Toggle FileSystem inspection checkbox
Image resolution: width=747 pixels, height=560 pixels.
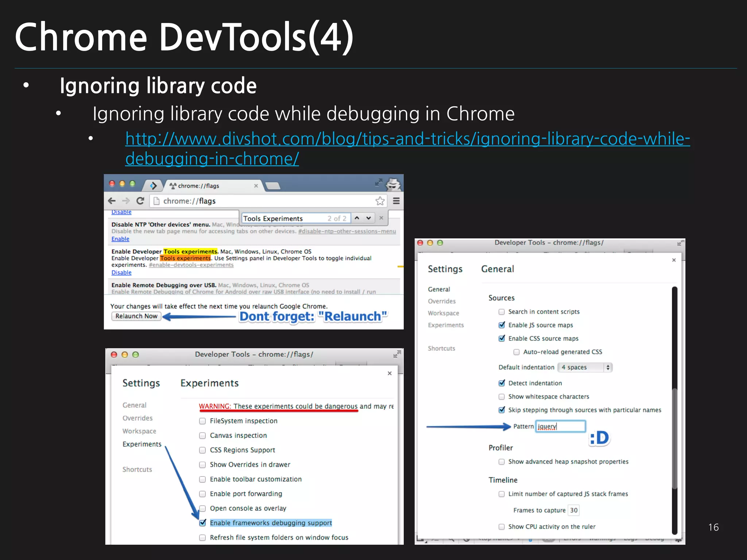point(202,421)
